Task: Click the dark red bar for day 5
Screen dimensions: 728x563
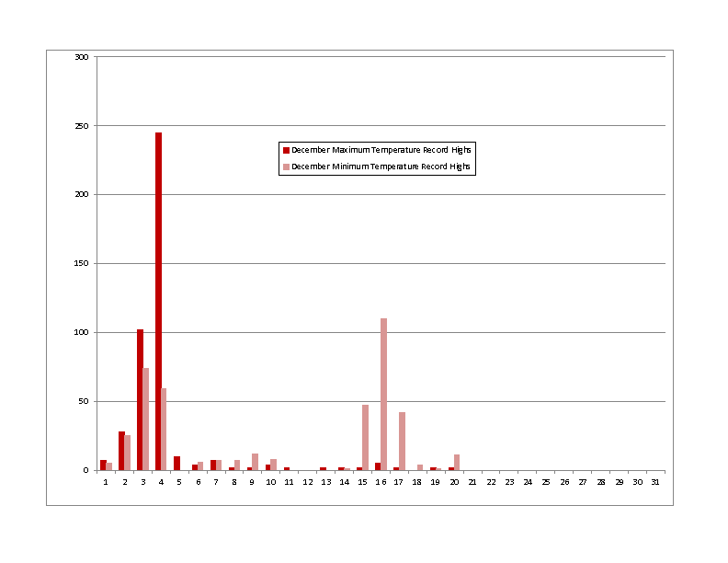Action: (x=176, y=463)
